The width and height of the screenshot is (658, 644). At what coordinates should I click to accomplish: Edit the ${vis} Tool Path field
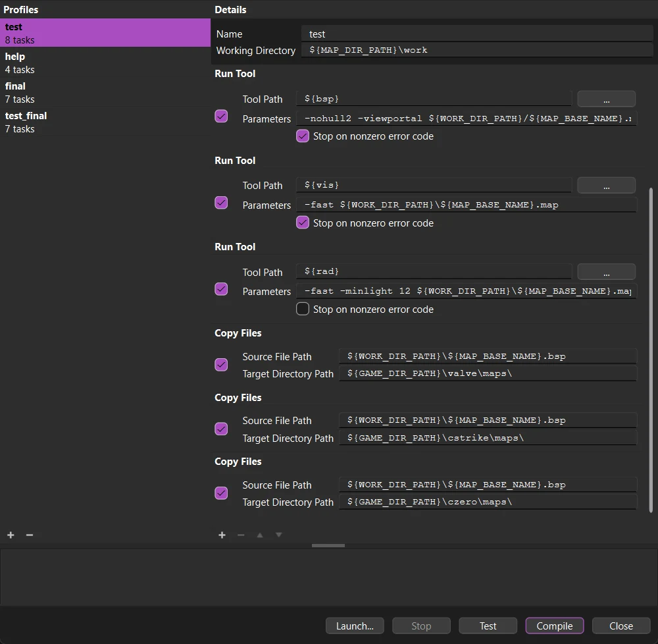[434, 185]
